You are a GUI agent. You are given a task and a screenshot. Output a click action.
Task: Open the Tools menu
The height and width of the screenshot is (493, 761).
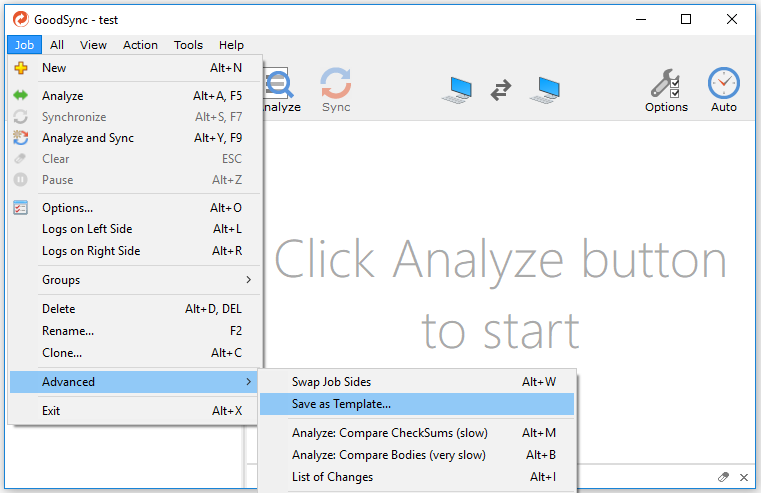click(188, 45)
